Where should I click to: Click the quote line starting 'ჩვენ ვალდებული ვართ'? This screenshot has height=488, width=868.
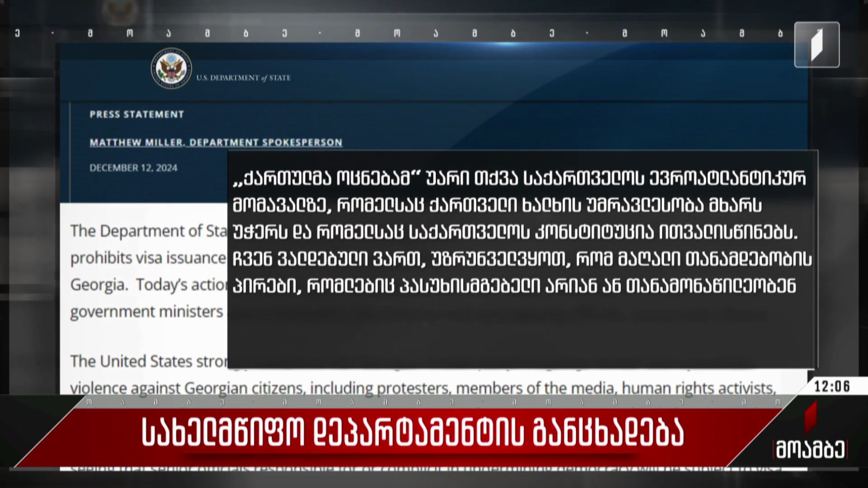pyautogui.click(x=522, y=260)
